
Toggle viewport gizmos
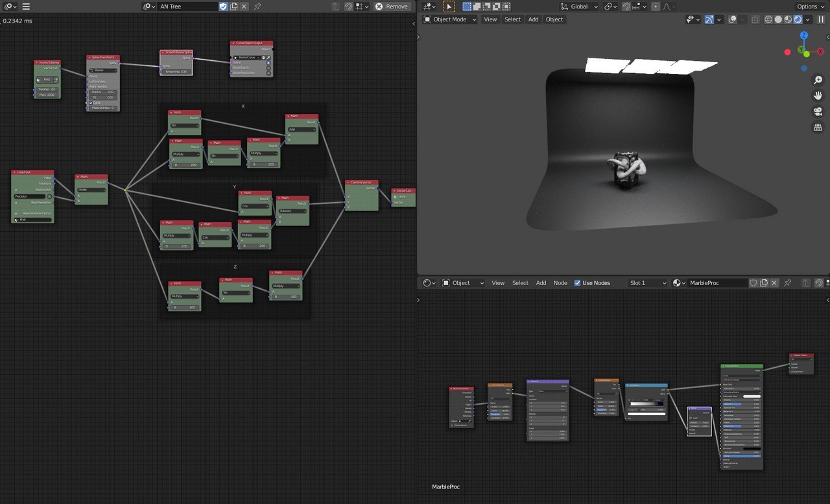(709, 19)
